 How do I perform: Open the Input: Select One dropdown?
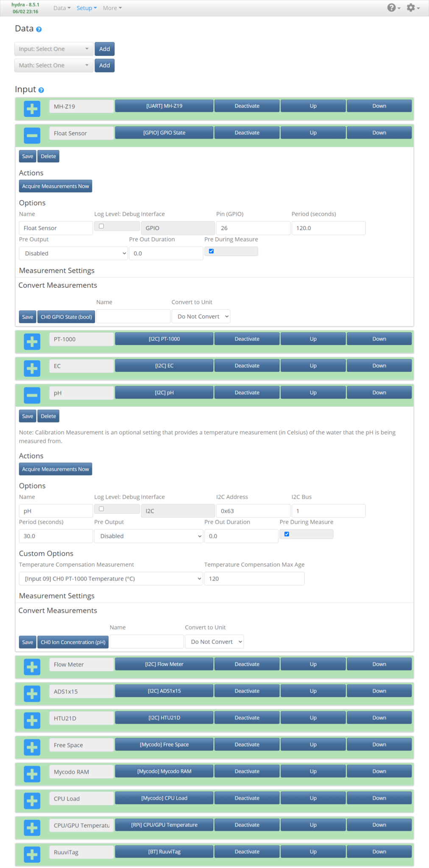(54, 49)
